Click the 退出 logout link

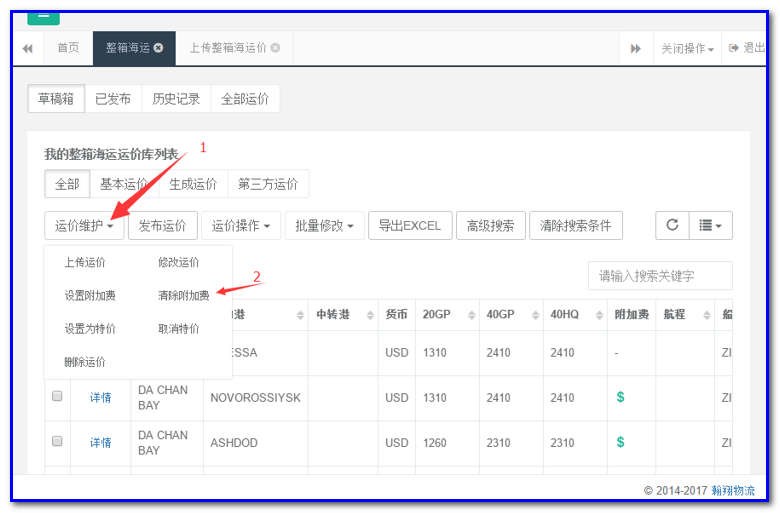[746, 48]
